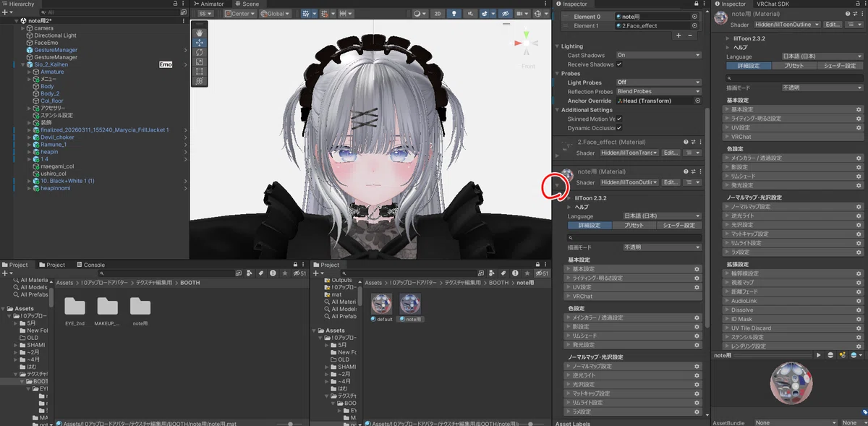Switch to the Scene tab
Viewport: 868px width, 426px height.
point(247,4)
